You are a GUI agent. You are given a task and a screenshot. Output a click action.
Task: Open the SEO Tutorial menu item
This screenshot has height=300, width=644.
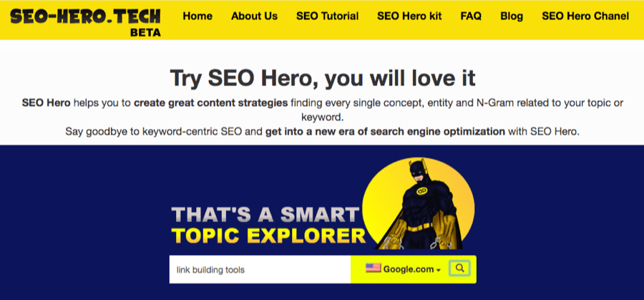click(x=327, y=16)
